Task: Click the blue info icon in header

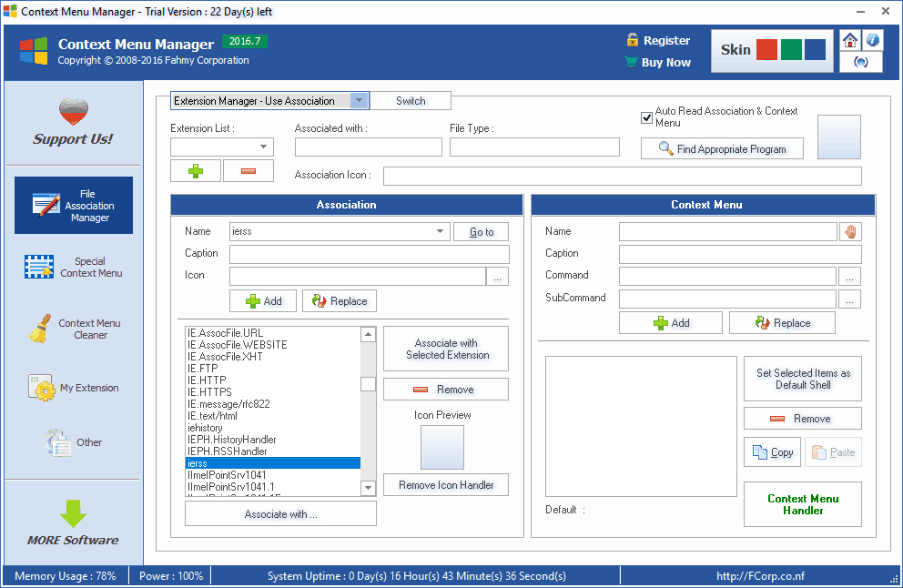Action: tap(872, 40)
